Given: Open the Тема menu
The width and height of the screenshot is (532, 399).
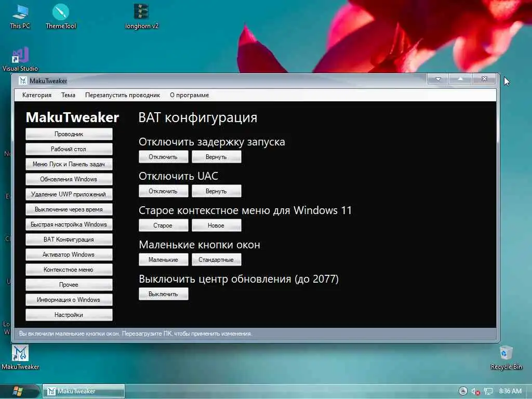Looking at the screenshot, I should pyautogui.click(x=68, y=95).
